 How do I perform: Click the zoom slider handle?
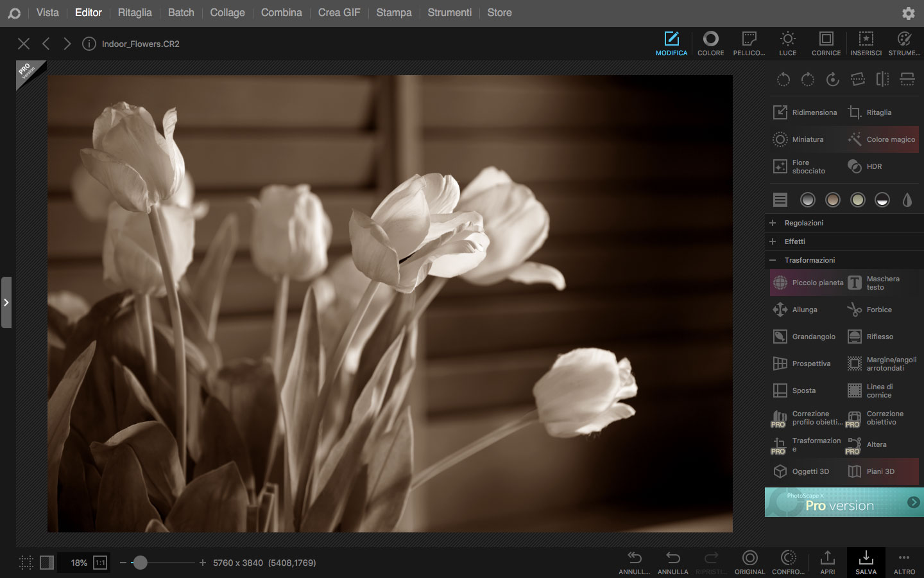pyautogui.click(x=141, y=563)
